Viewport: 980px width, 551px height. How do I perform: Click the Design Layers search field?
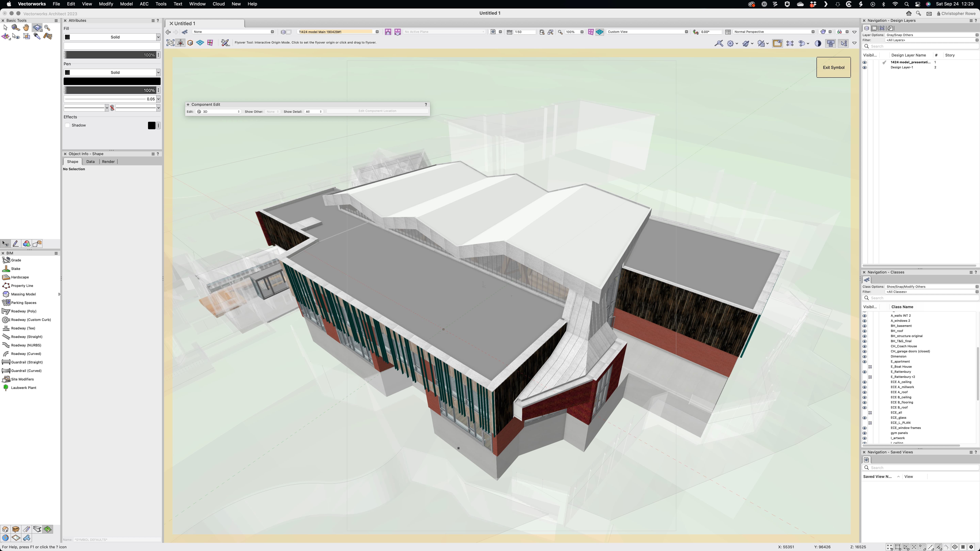coord(921,46)
